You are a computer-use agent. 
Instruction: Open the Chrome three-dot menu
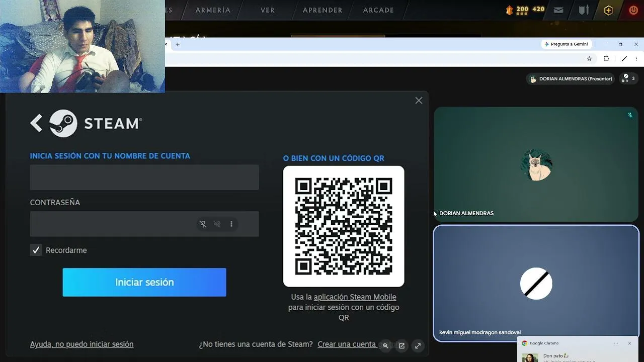pyautogui.click(x=637, y=59)
